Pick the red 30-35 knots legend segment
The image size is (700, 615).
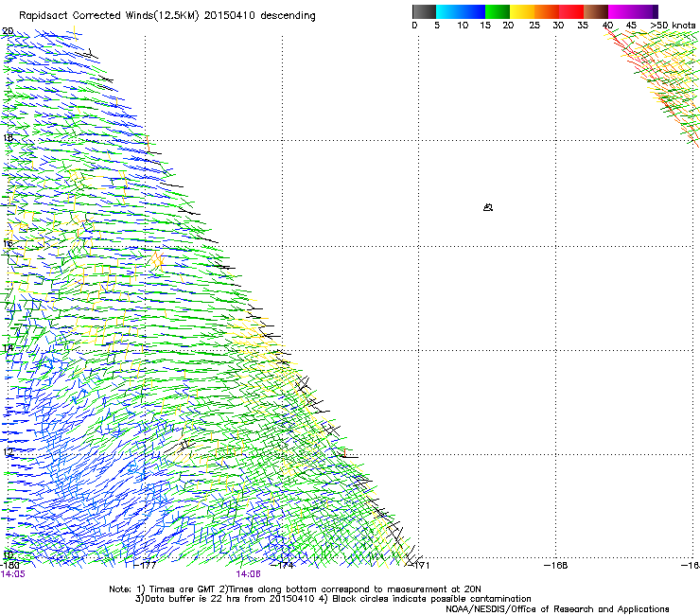pos(571,11)
